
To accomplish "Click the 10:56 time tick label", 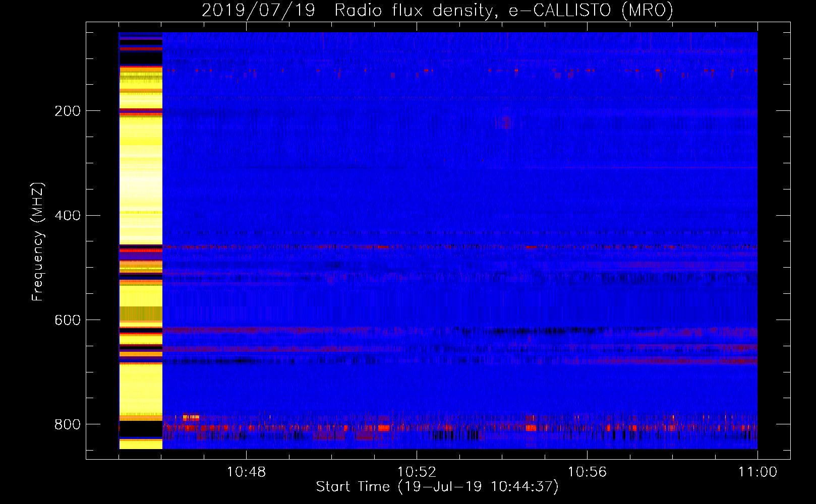I will 587,472.
